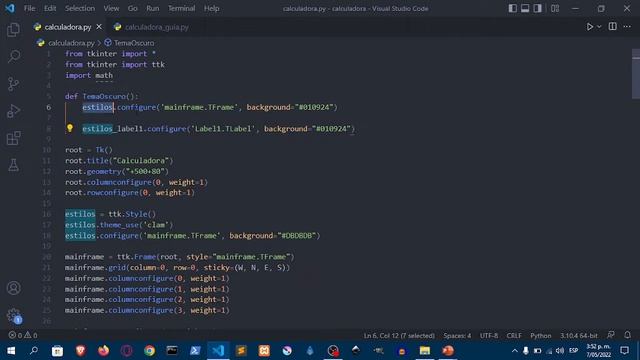Open the Accounts menu icon
640x360 pixels.
(x=13, y=288)
